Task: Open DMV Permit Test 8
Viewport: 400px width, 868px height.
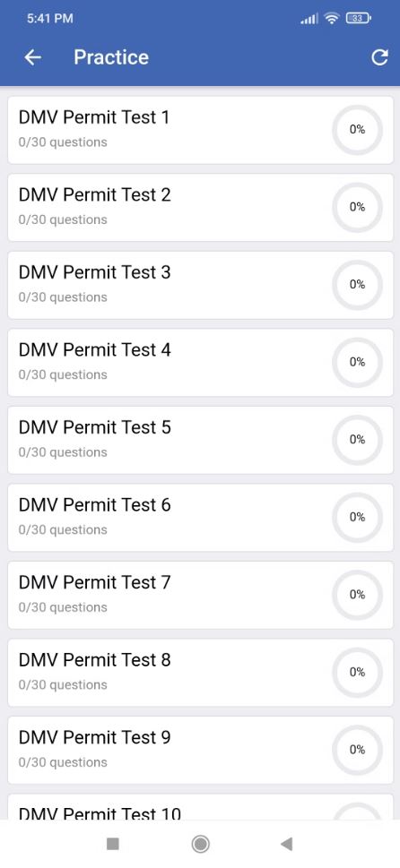Action: [200, 673]
